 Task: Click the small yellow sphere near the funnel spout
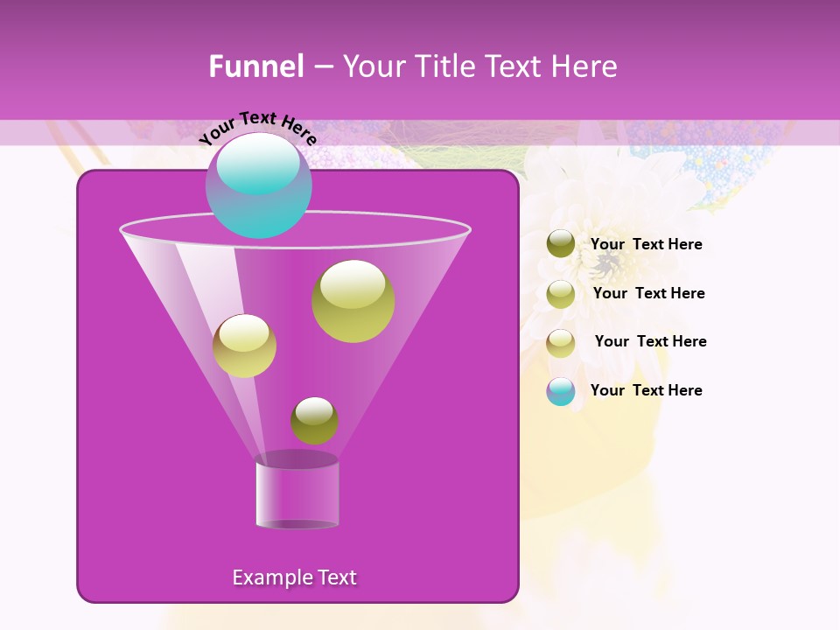click(315, 420)
